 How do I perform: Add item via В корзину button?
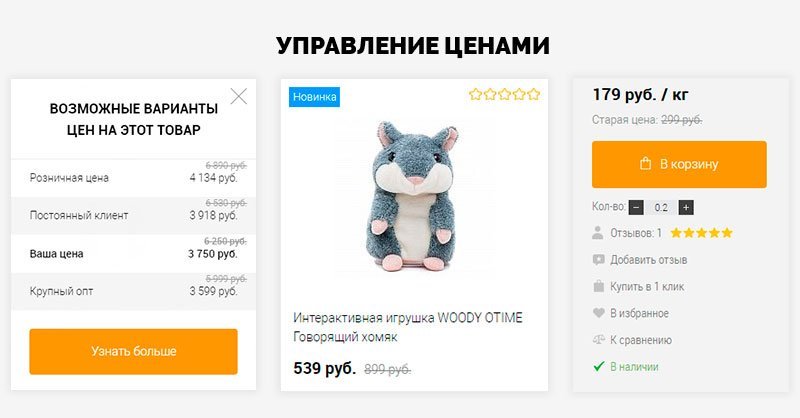pyautogui.click(x=679, y=164)
